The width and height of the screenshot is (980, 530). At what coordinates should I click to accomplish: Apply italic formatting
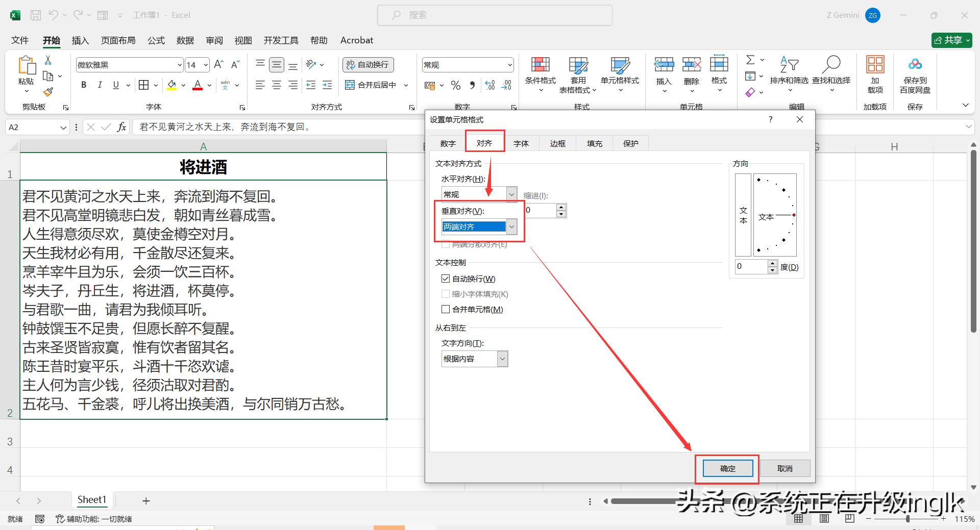tap(100, 85)
